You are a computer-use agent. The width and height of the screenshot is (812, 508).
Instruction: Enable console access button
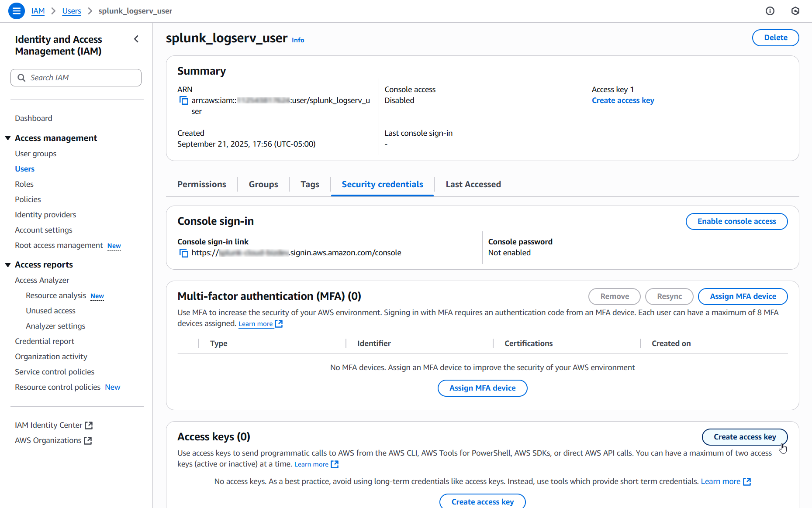pyautogui.click(x=736, y=221)
